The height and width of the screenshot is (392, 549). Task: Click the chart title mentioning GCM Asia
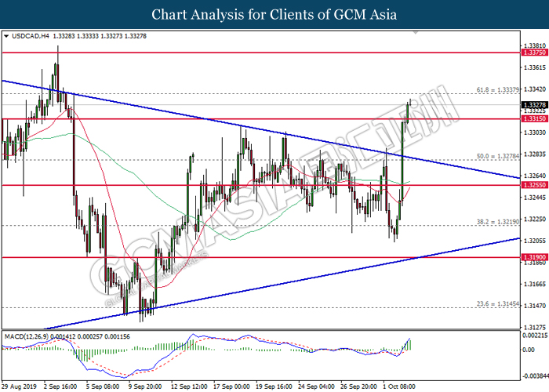pos(274,14)
